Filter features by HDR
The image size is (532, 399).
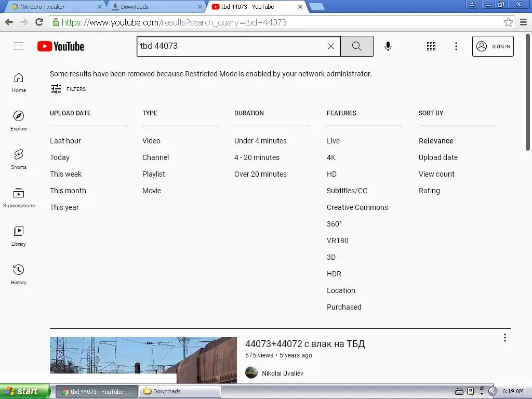coord(334,274)
